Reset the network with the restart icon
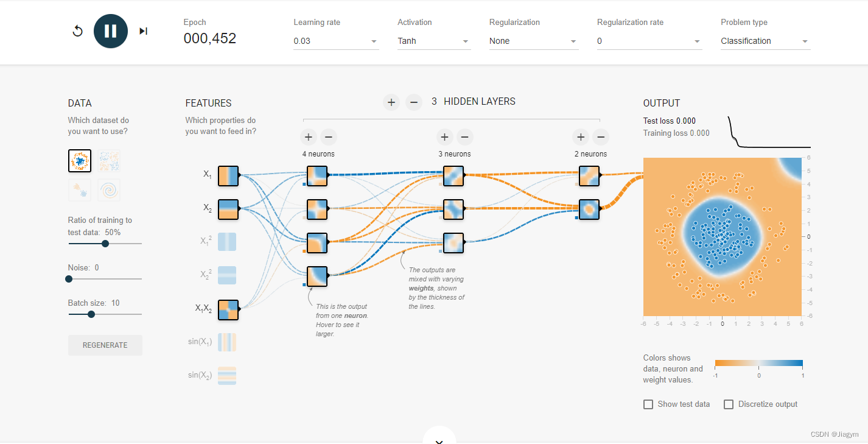The height and width of the screenshot is (444, 868). point(77,31)
